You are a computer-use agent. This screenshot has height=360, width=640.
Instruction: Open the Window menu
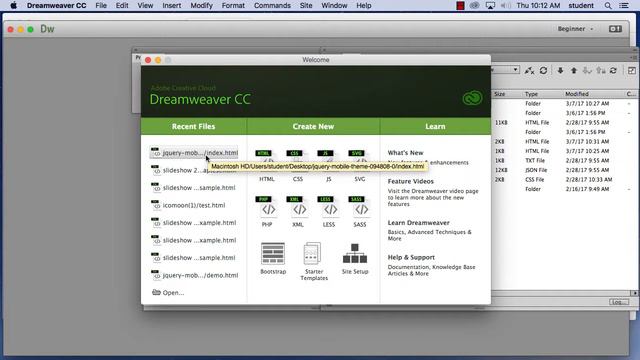(x=334, y=6)
